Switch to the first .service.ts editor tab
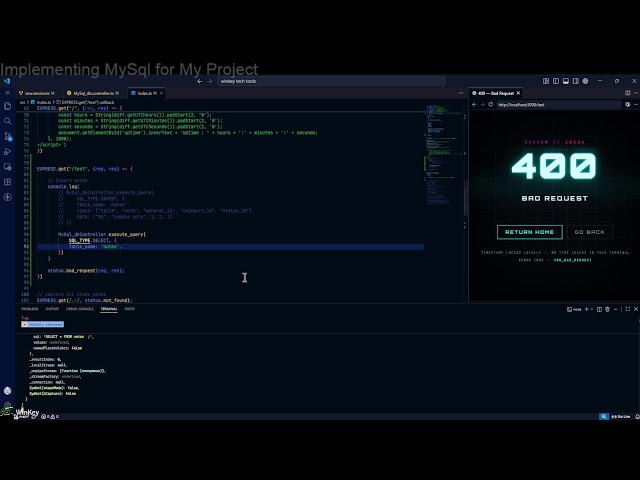Screen dimensions: 640x480 click(37, 93)
